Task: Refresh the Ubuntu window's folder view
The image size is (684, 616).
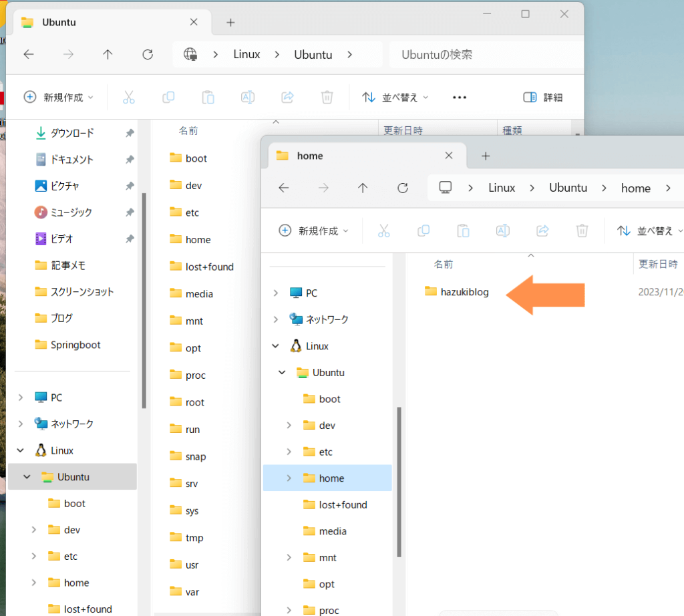Action: tap(148, 55)
